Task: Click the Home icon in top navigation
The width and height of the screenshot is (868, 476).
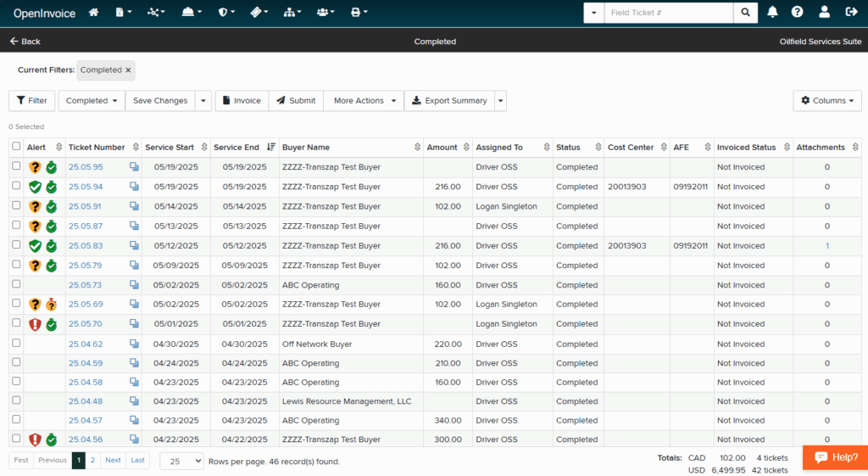Action: pos(93,13)
